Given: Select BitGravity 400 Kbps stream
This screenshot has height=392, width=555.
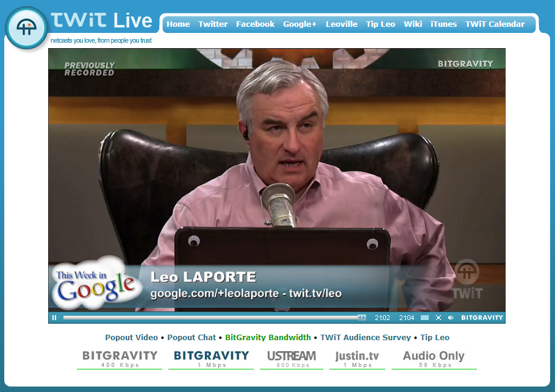Looking at the screenshot, I should pyautogui.click(x=120, y=358).
